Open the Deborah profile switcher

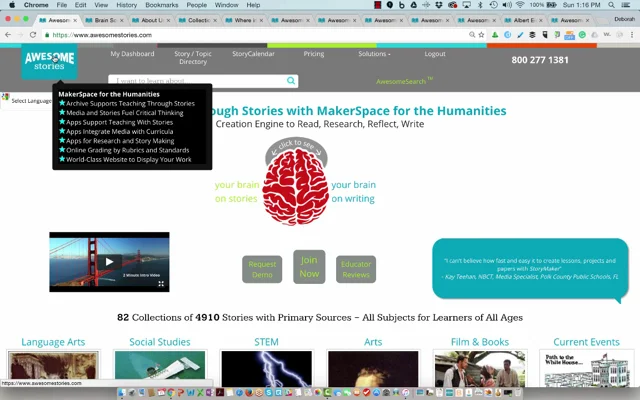click(x=624, y=19)
